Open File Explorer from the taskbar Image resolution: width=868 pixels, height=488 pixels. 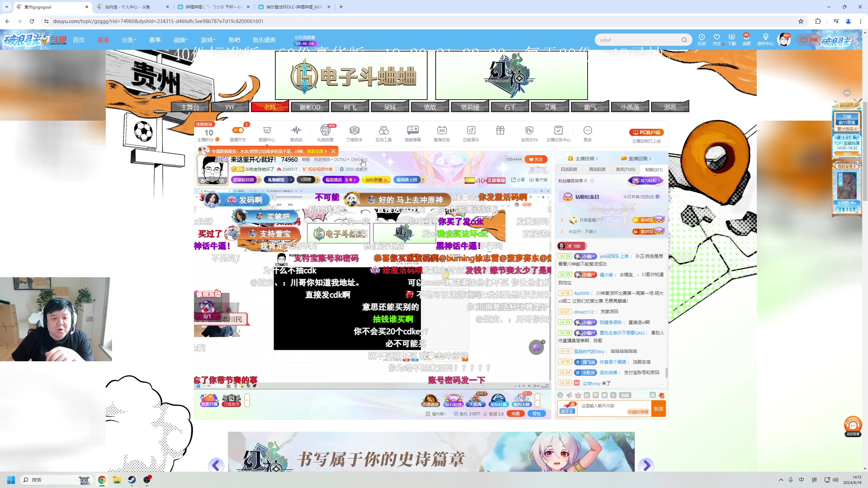coord(117,480)
